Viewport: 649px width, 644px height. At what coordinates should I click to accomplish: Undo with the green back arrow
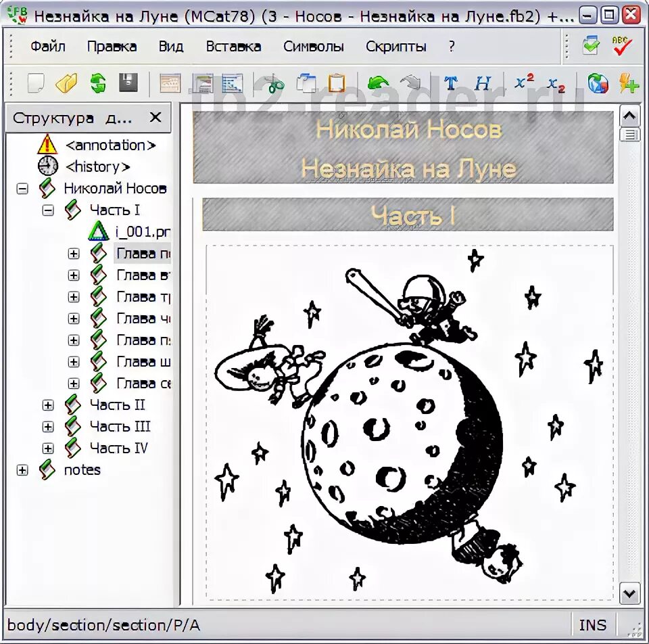[x=378, y=83]
